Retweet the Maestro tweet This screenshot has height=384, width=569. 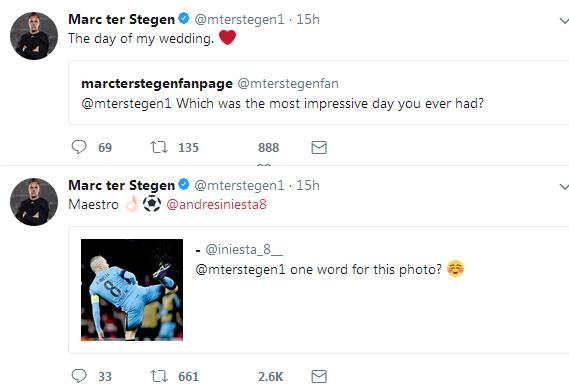[x=159, y=376]
